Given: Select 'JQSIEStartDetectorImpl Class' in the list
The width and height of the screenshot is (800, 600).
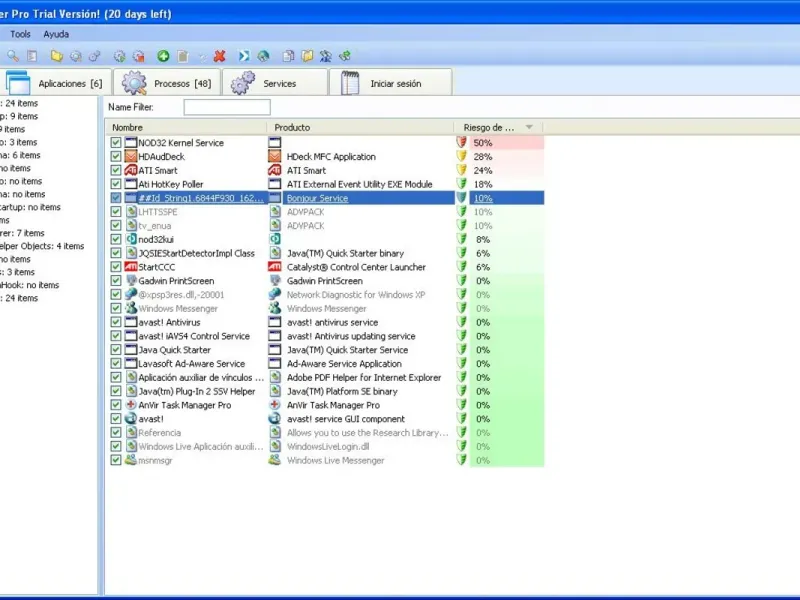Looking at the screenshot, I should (196, 253).
